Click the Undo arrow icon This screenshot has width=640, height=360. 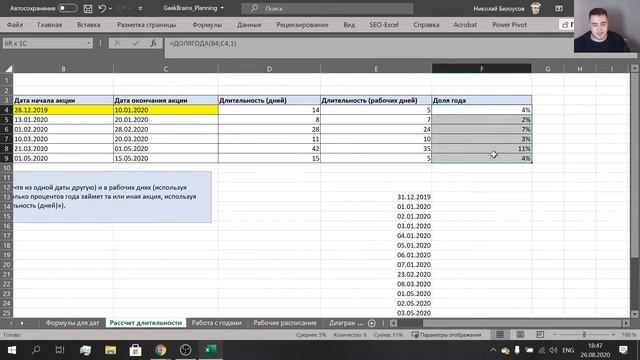point(102,8)
